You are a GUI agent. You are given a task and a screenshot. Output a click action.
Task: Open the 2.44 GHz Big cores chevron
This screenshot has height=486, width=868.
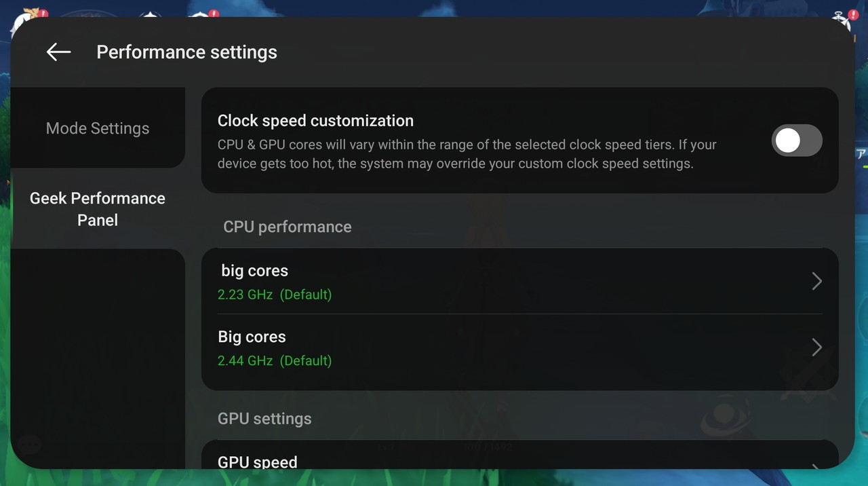[x=816, y=348]
